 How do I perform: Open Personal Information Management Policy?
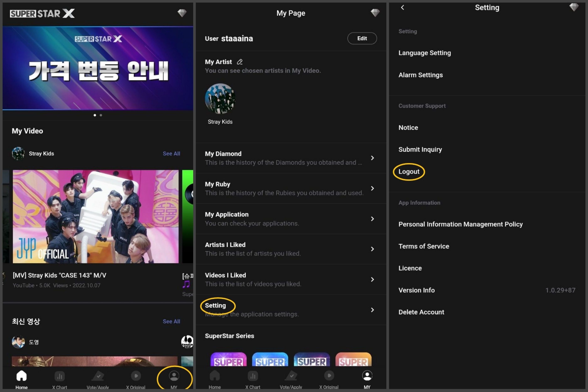coord(461,224)
